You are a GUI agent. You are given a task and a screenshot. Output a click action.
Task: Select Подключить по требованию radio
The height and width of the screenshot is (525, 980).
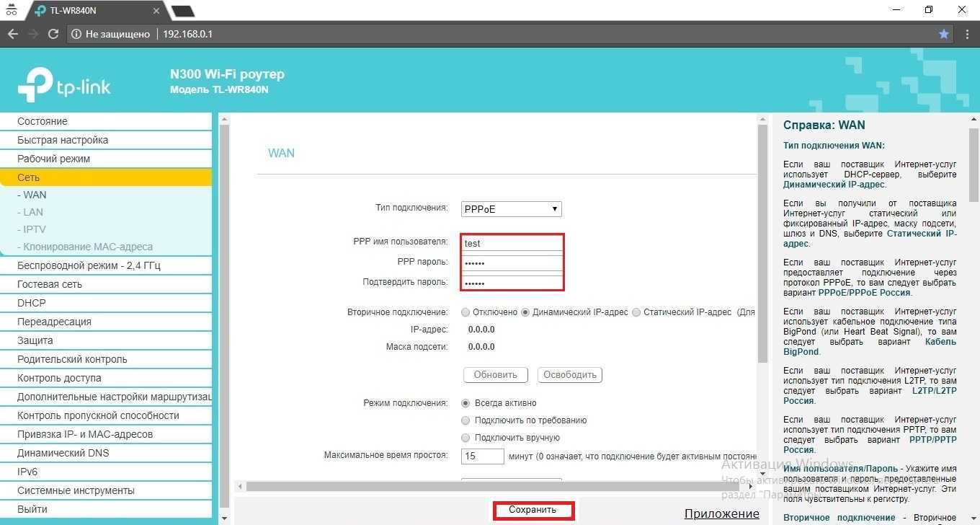465,420
